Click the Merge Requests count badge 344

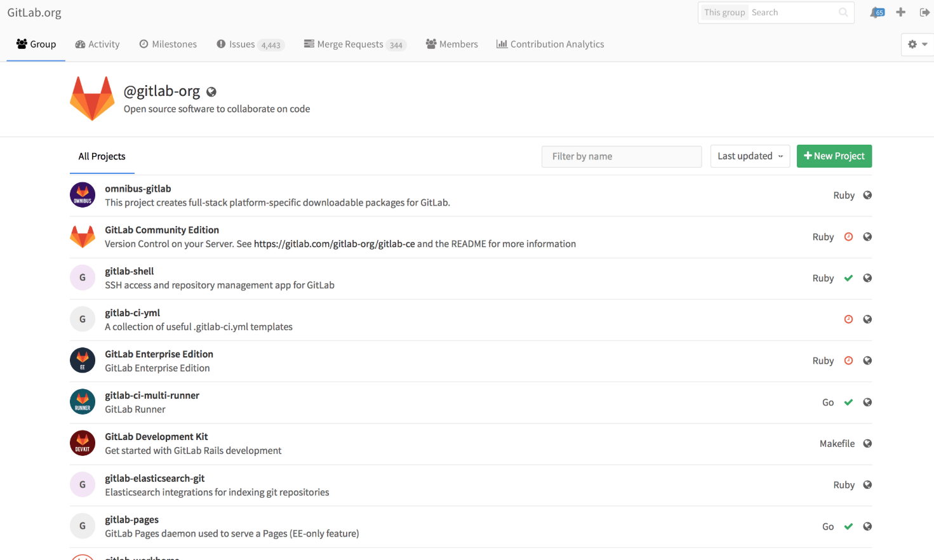coord(396,45)
